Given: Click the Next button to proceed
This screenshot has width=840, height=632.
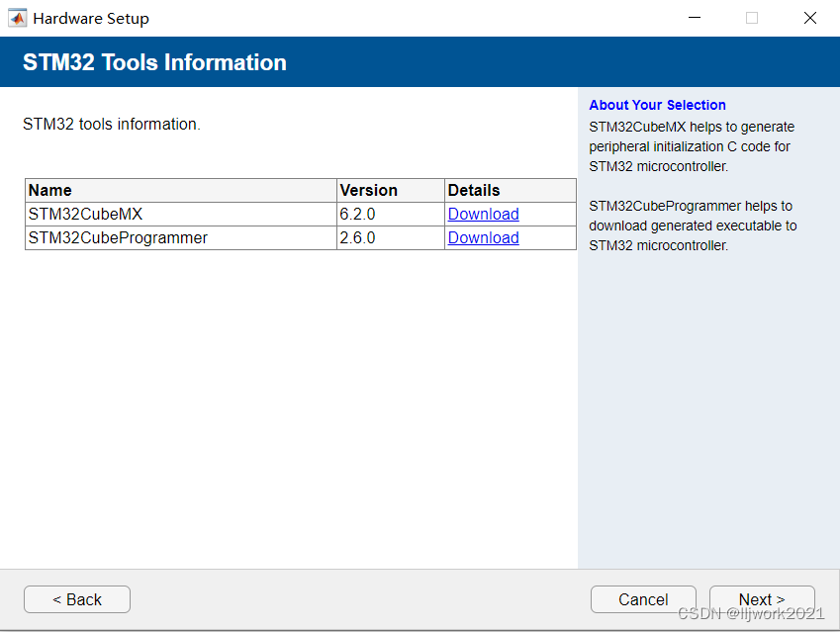Looking at the screenshot, I should pyautogui.click(x=762, y=599).
